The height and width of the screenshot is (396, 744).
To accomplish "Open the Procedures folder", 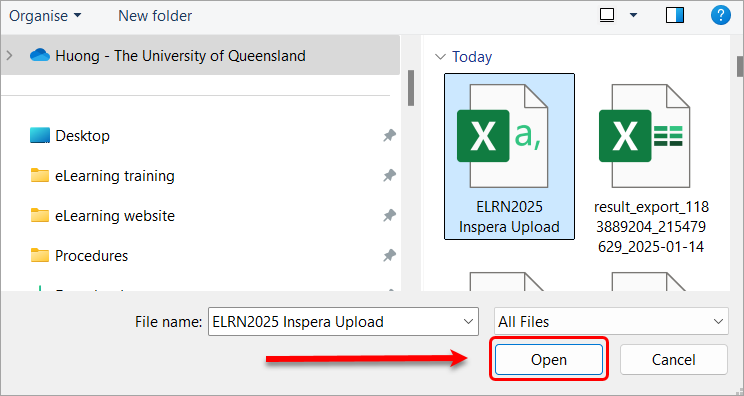I will click(x=92, y=256).
